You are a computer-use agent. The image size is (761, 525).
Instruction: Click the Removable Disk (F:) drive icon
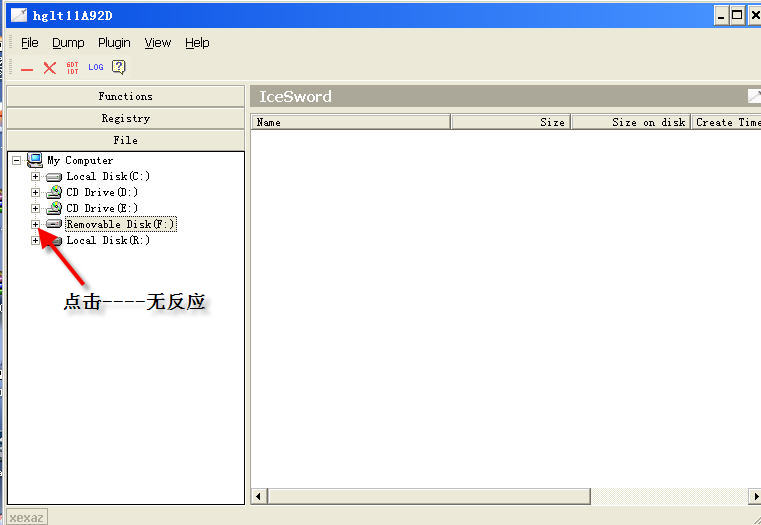coord(54,224)
